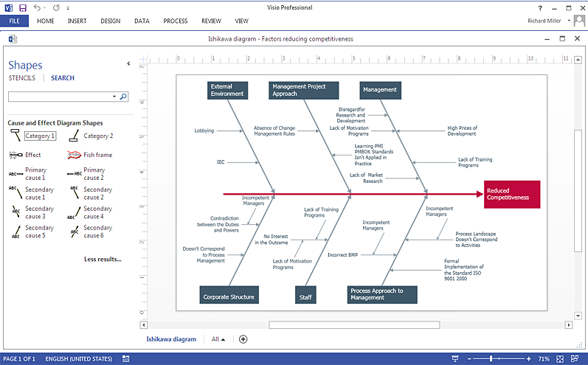This screenshot has width=588, height=365.
Task: Open the Ishikawa diagram page tab
Action: click(x=171, y=339)
